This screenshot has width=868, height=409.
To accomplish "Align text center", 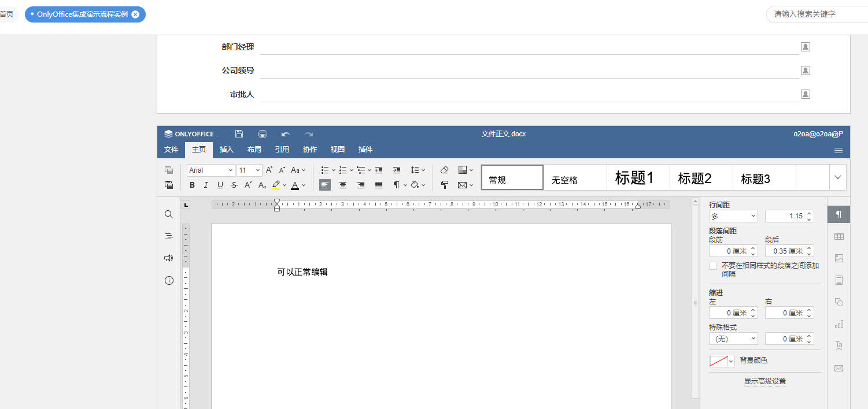I will [343, 185].
